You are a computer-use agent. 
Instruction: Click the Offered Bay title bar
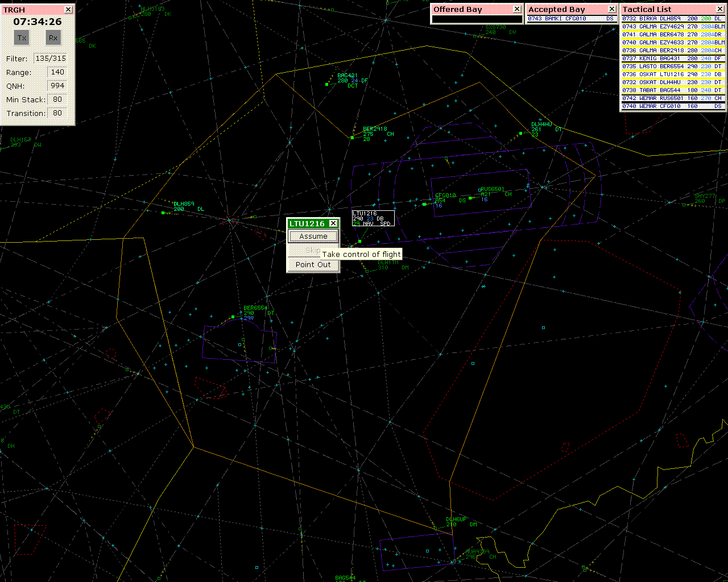pos(472,9)
